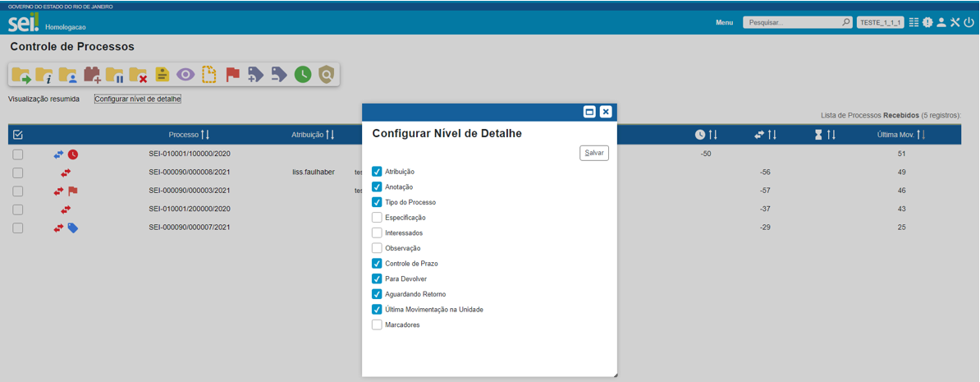Image resolution: width=980 pixels, height=382 pixels.
Task: Open the Menu in top bar
Action: tap(724, 23)
